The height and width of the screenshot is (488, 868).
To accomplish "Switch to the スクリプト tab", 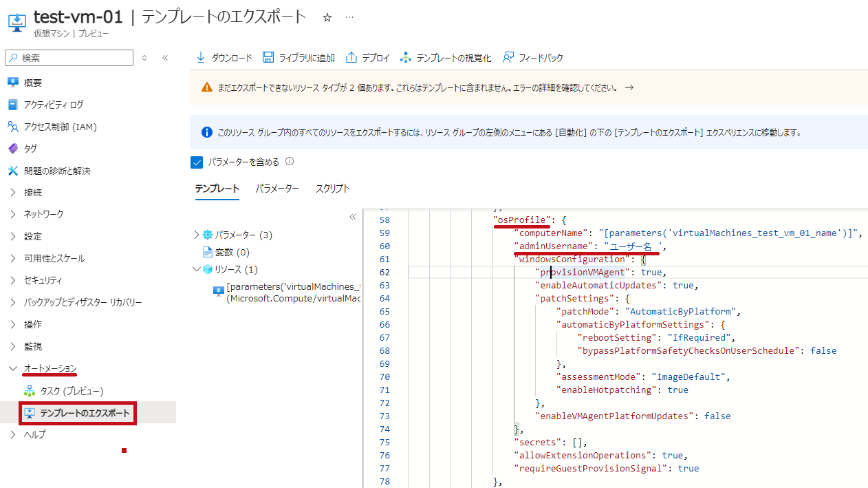I will point(333,189).
